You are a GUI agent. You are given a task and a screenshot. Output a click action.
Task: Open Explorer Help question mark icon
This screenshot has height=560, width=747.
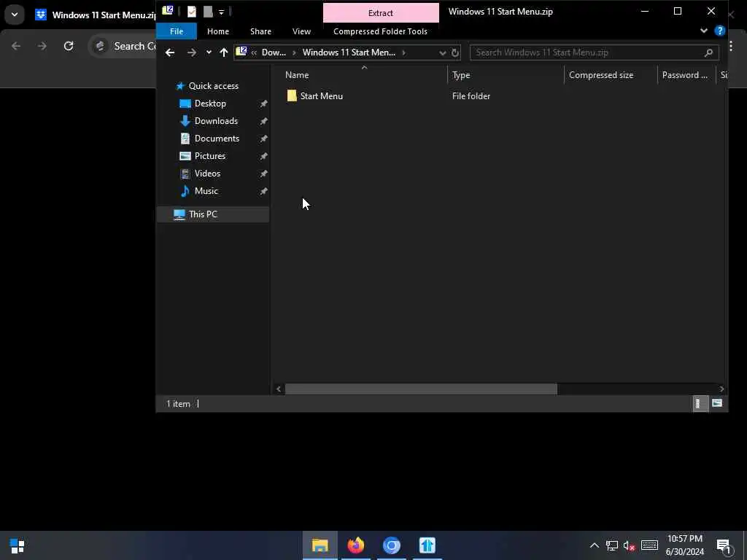[720, 31]
